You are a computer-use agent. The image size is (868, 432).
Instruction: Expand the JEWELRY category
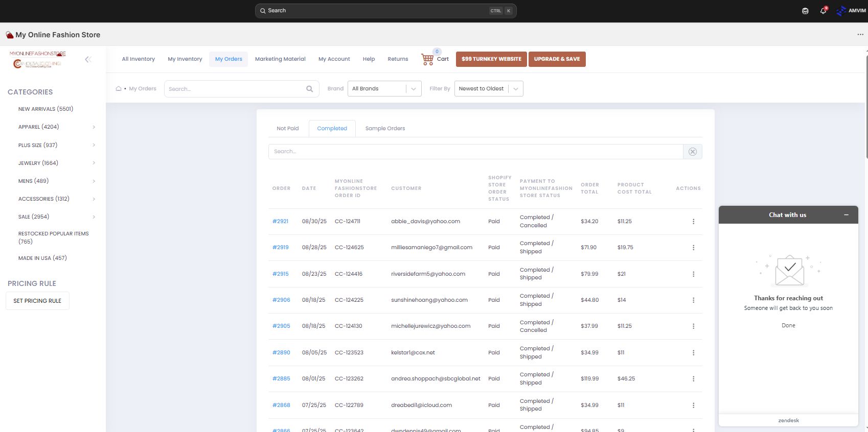pyautogui.click(x=94, y=163)
